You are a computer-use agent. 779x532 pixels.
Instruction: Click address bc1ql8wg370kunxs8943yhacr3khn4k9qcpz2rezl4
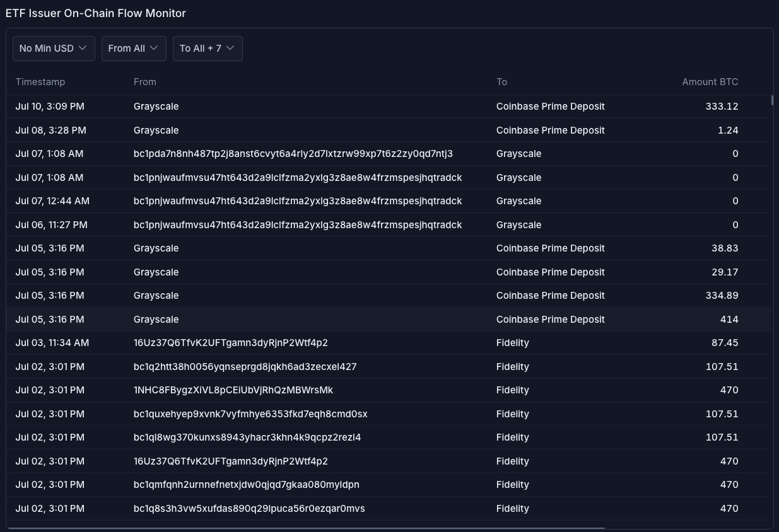247,437
